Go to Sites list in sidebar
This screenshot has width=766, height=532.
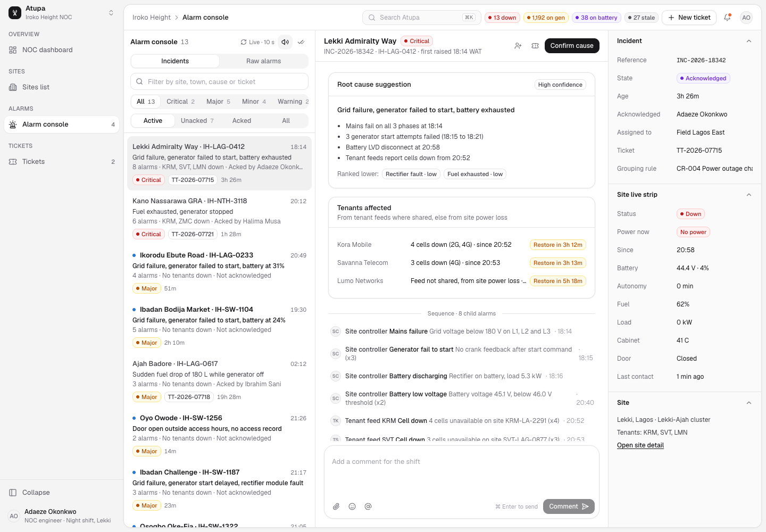tap(62, 87)
